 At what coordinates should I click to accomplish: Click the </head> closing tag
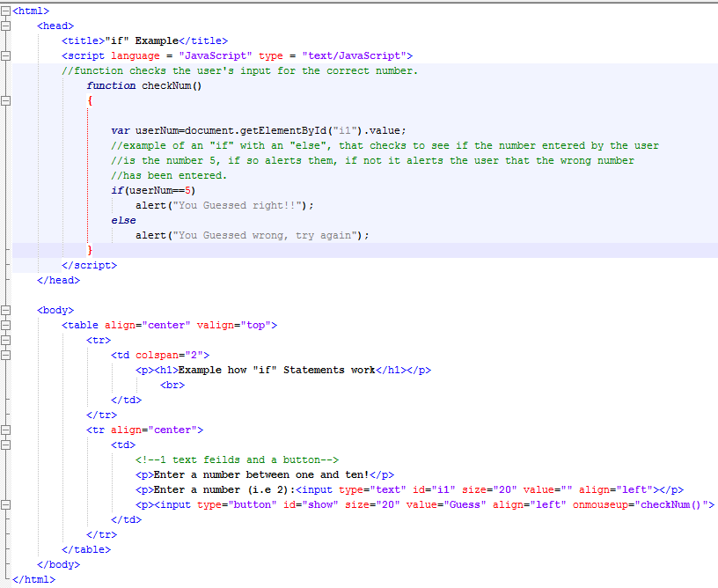(x=59, y=280)
